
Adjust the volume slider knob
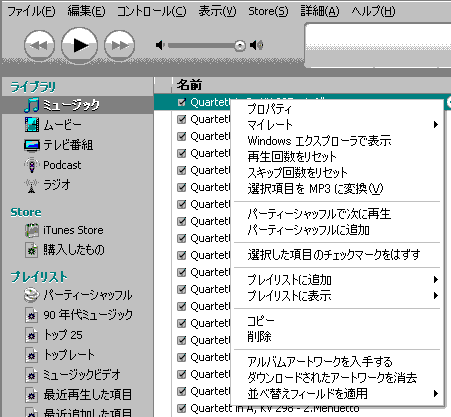240,45
